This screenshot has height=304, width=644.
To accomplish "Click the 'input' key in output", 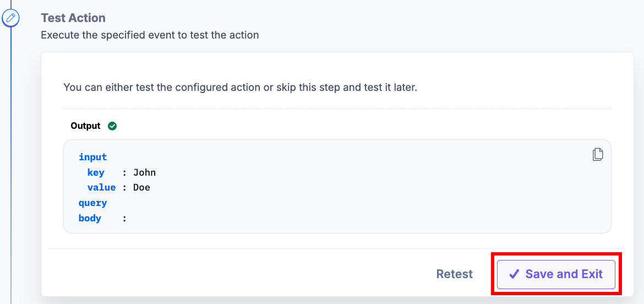I will (93, 157).
